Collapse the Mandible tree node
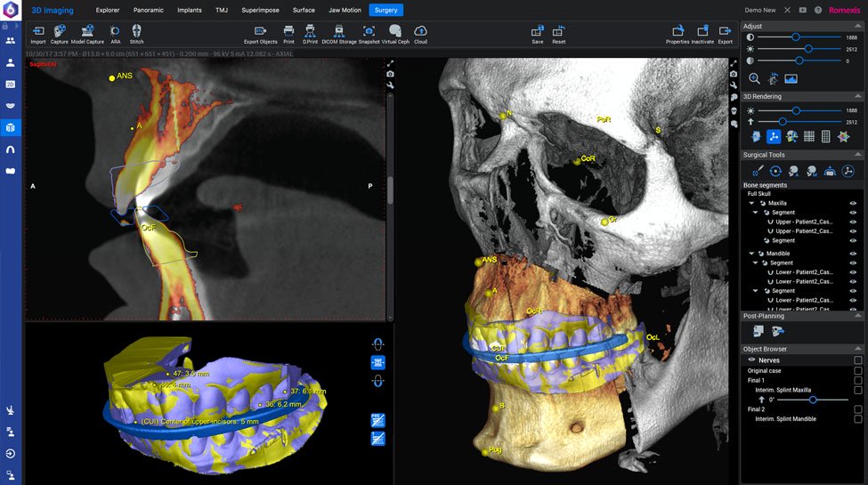 751,254
